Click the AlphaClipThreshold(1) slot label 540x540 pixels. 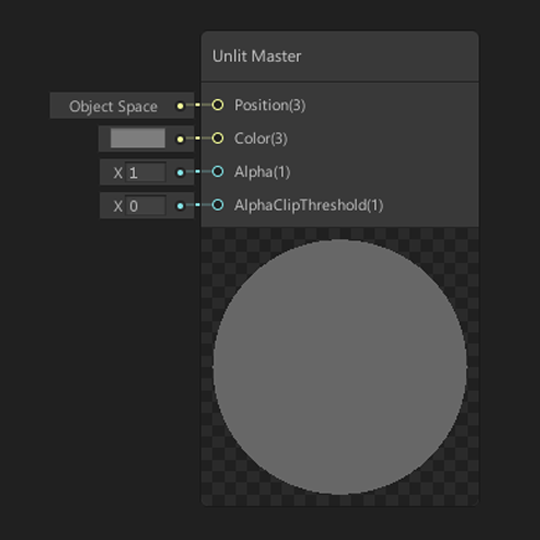pyautogui.click(x=309, y=205)
